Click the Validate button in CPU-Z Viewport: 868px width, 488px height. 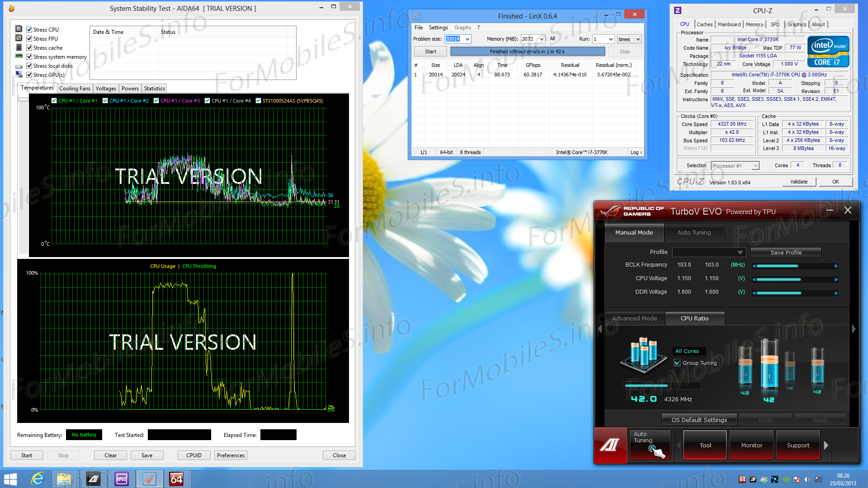[799, 182]
